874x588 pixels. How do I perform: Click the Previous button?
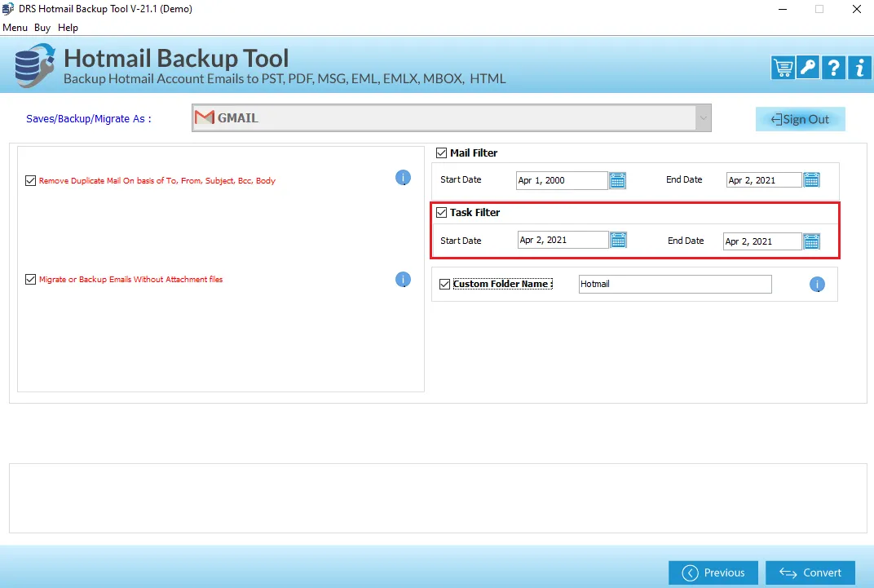coord(713,573)
